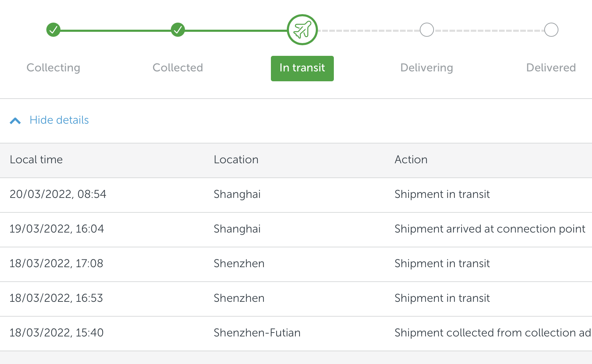Click the Collected green checkmark icon

[178, 30]
